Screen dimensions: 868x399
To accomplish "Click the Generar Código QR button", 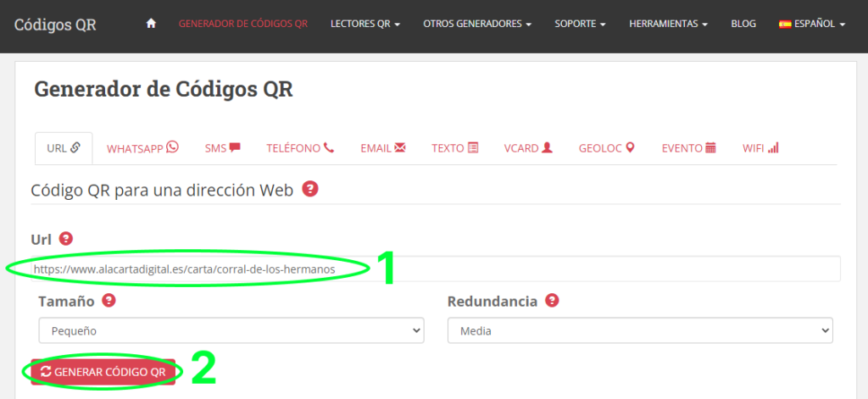I will click(x=103, y=372).
